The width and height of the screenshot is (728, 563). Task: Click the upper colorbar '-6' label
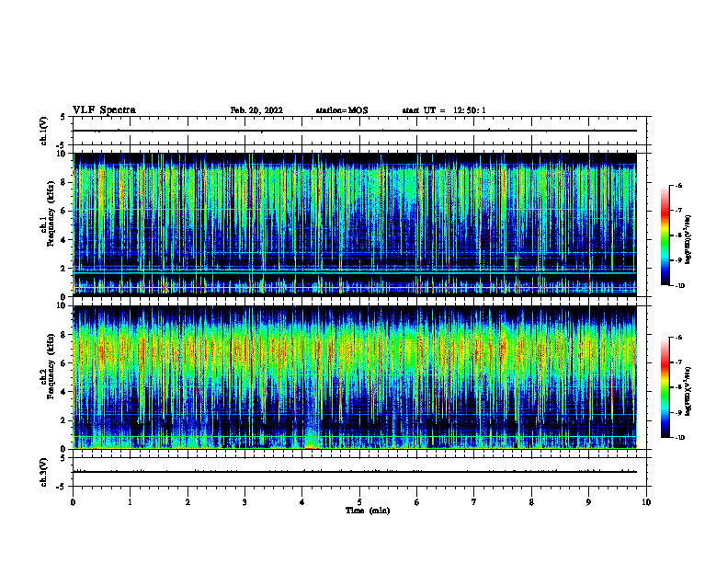pos(678,186)
